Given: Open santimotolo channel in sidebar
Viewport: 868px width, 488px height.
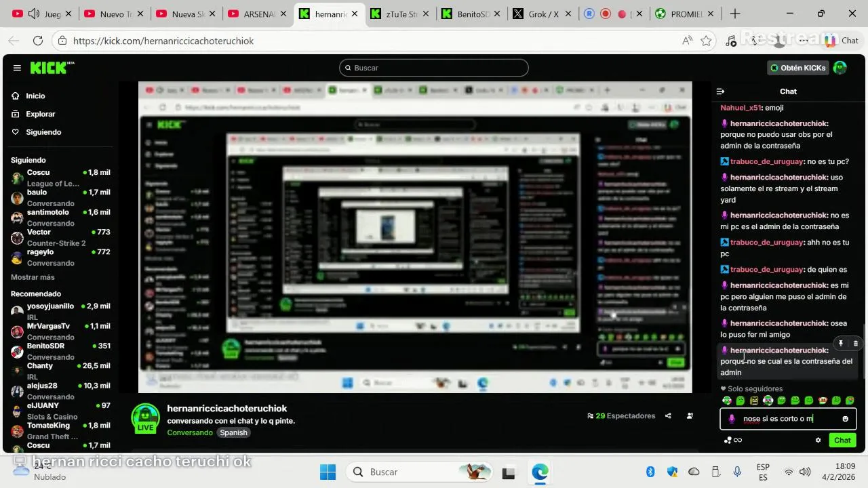Looking at the screenshot, I should pos(60,218).
